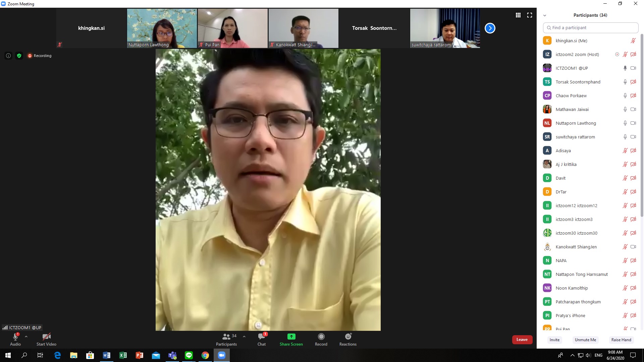
Task: Select Nuttaporn Lawthong video thumbnail
Action: [x=162, y=28]
